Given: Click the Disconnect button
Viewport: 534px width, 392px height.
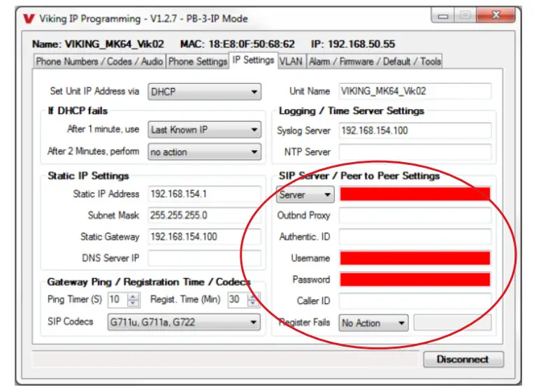Looking at the screenshot, I should click(x=463, y=360).
